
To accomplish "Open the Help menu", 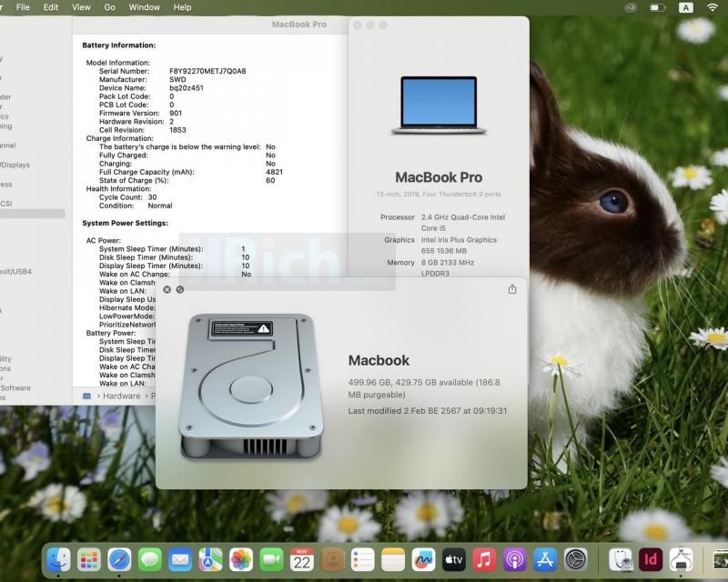I will tap(182, 7).
